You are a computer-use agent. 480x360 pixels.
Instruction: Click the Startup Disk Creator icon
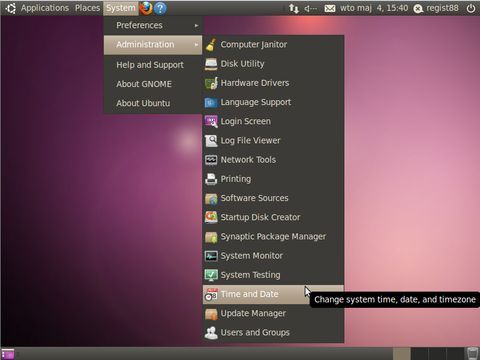click(211, 217)
